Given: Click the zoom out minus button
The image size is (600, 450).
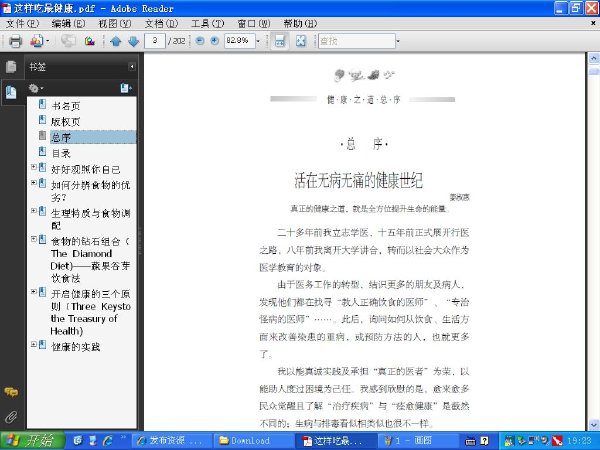Looking at the screenshot, I should click(x=200, y=41).
